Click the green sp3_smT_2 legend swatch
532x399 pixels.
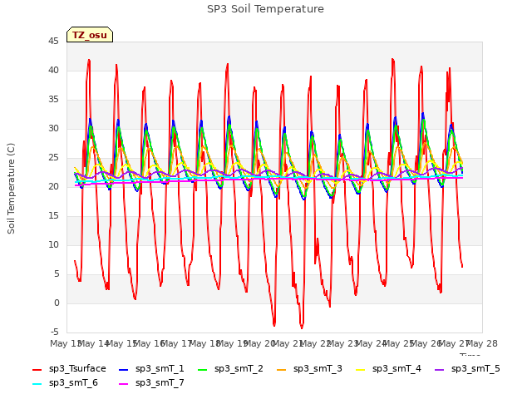[x=203, y=369]
